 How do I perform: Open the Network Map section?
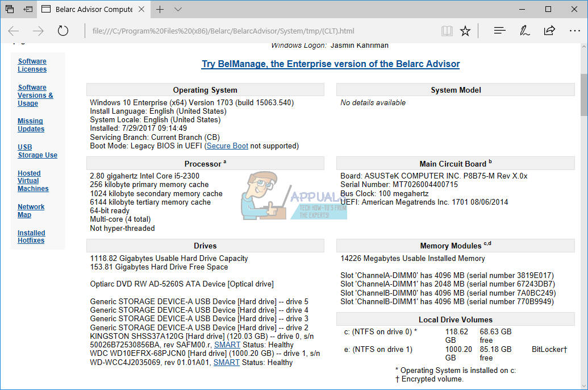click(31, 210)
